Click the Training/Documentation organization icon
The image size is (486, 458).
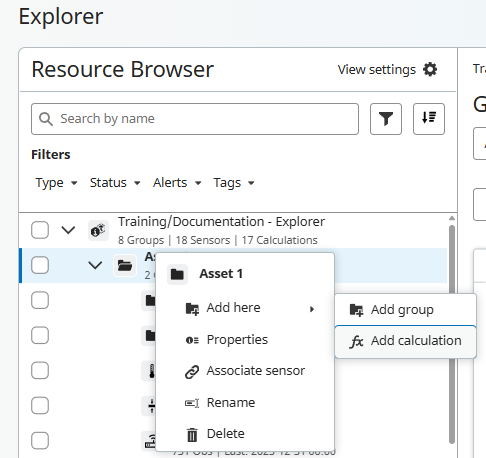click(98, 230)
